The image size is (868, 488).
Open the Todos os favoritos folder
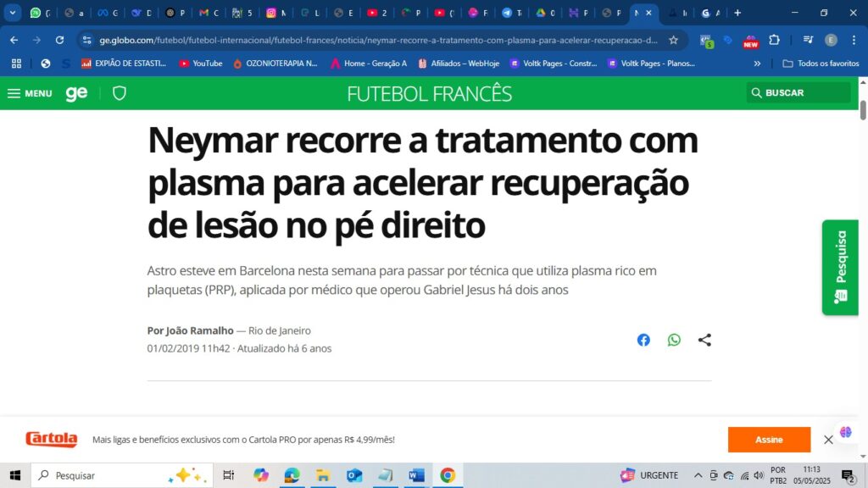[821, 64]
